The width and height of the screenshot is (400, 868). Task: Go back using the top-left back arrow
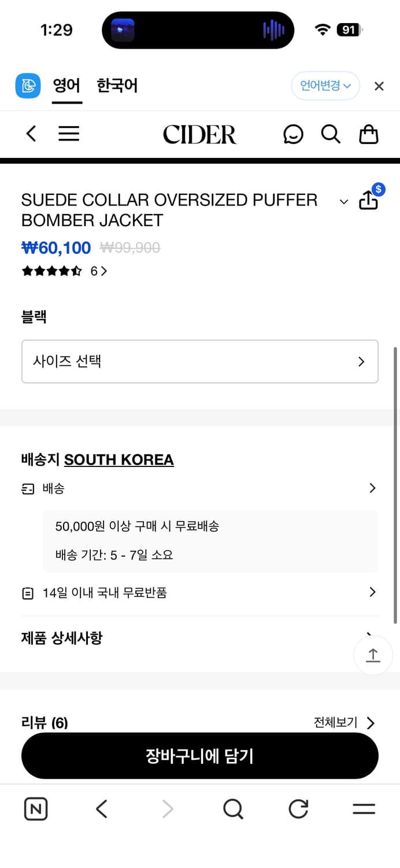point(31,133)
